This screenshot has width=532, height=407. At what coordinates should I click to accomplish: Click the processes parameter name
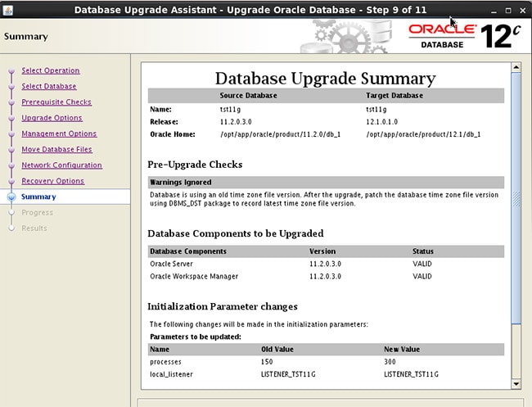[165, 362]
